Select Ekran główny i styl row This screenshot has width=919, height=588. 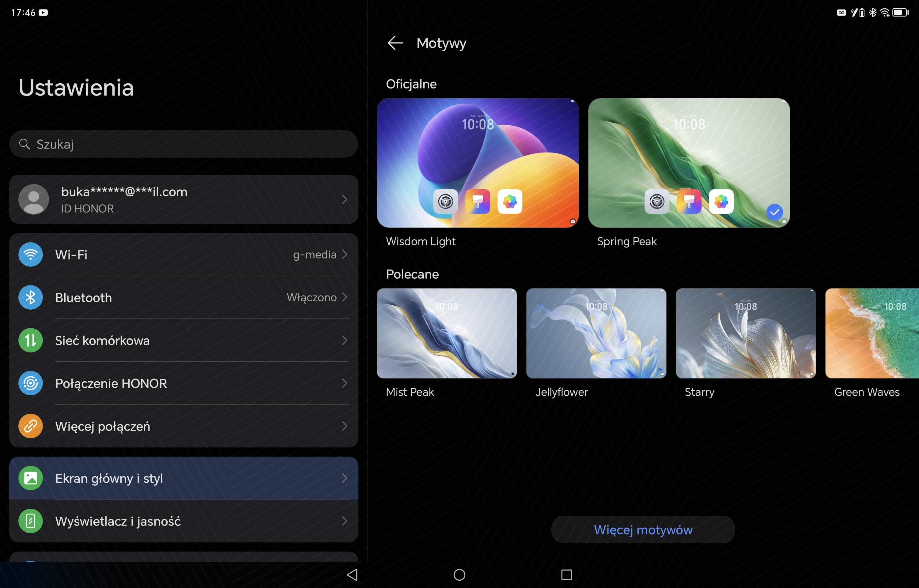click(184, 478)
